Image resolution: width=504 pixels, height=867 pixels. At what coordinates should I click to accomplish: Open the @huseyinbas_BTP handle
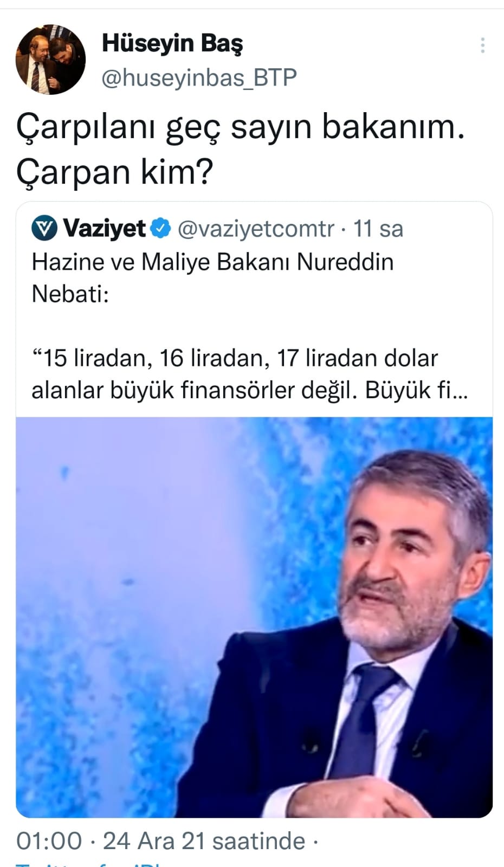pyautogui.click(x=199, y=78)
